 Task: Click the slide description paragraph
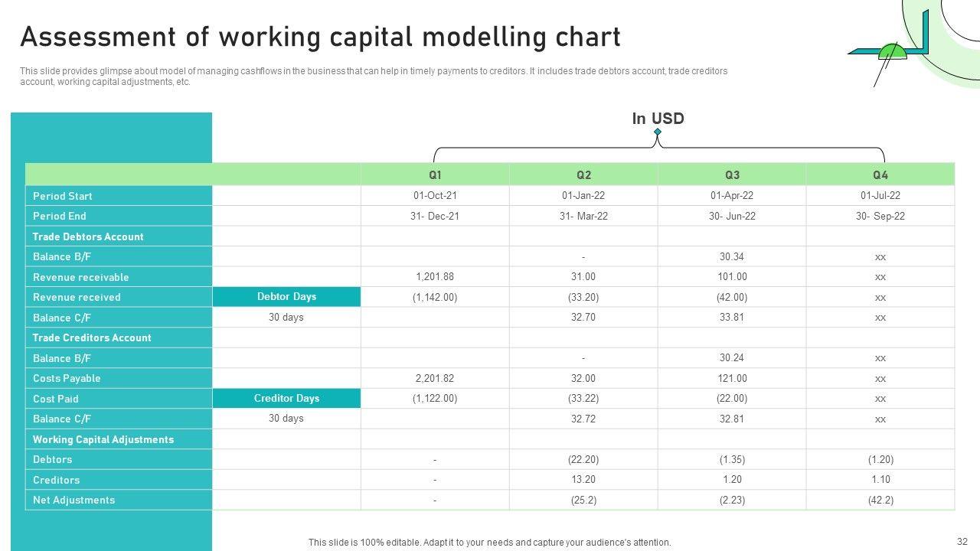click(x=374, y=77)
